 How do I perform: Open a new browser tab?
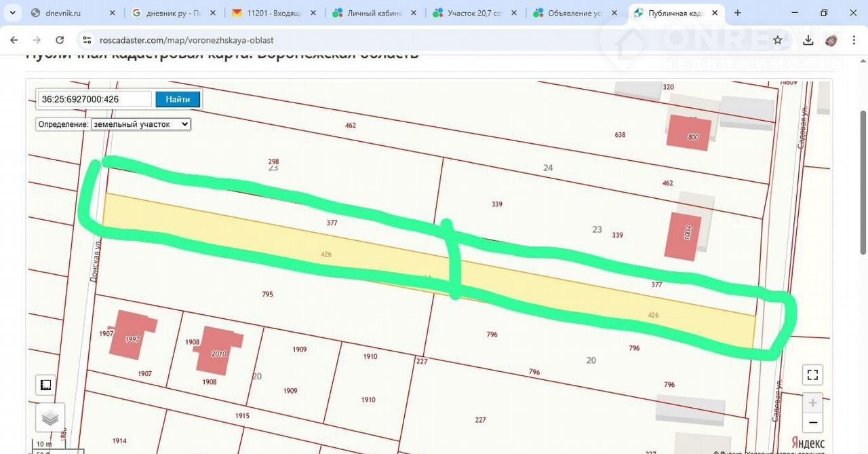(x=738, y=13)
